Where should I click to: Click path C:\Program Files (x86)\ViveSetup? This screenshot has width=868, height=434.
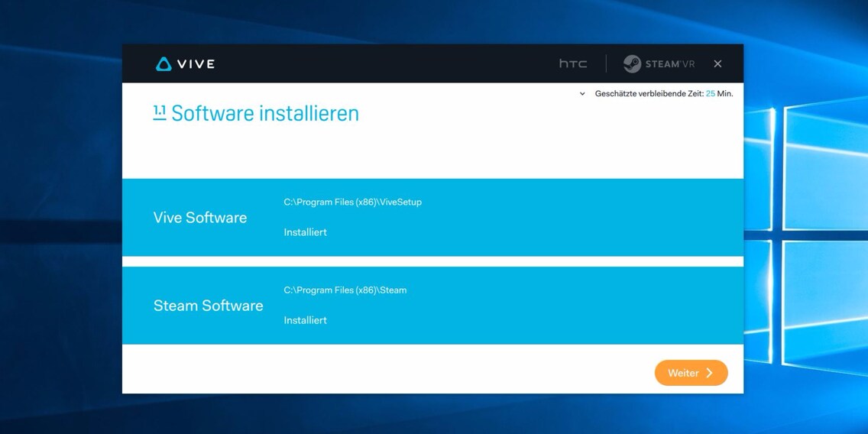(353, 202)
